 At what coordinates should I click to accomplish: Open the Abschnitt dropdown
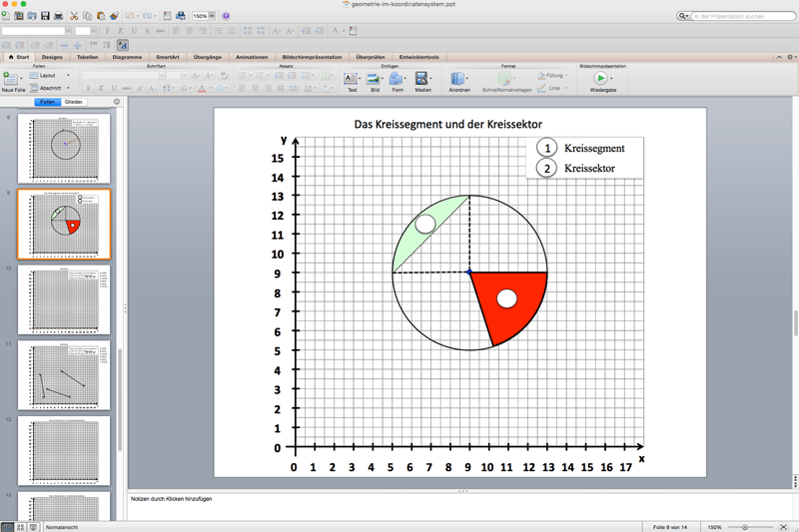[50, 88]
